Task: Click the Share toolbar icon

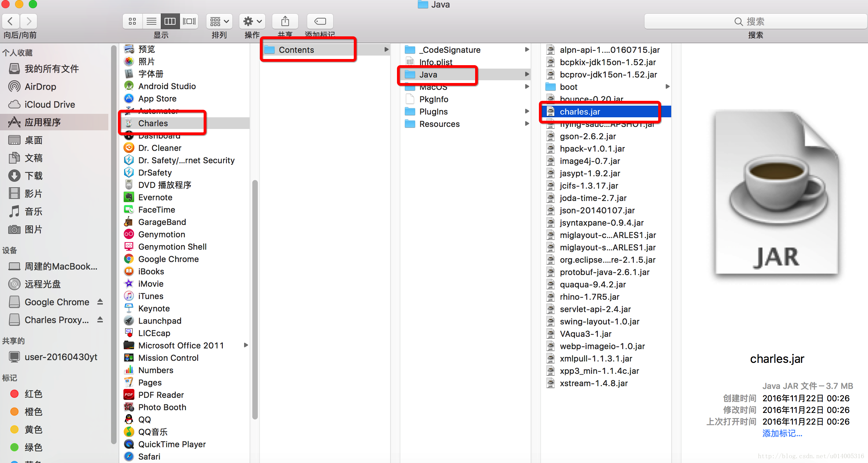Action: 285,21
